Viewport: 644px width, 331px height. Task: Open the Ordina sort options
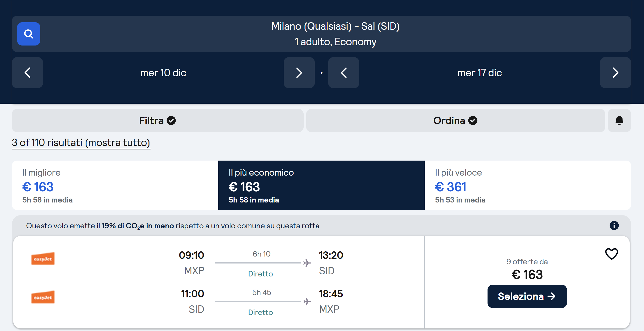[455, 121]
